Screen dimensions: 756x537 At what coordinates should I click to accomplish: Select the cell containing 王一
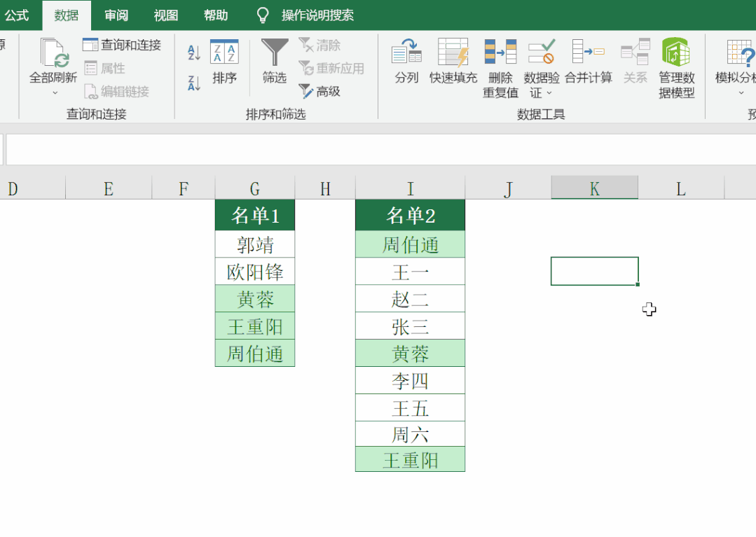tap(411, 272)
